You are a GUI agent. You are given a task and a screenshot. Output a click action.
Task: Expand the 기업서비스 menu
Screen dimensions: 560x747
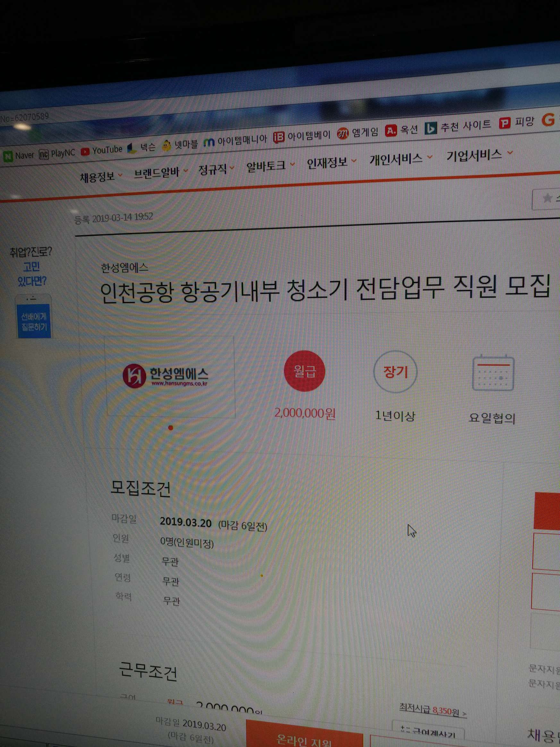tap(479, 155)
